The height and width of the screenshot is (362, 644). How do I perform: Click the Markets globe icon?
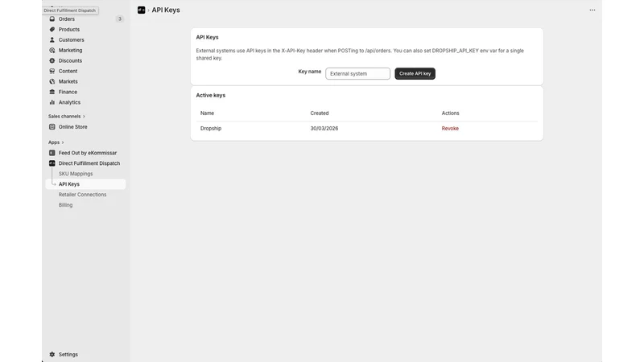click(x=52, y=82)
